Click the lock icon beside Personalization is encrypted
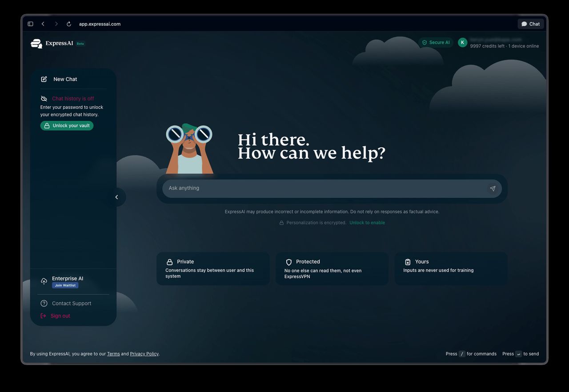This screenshot has height=392, width=569. point(281,223)
